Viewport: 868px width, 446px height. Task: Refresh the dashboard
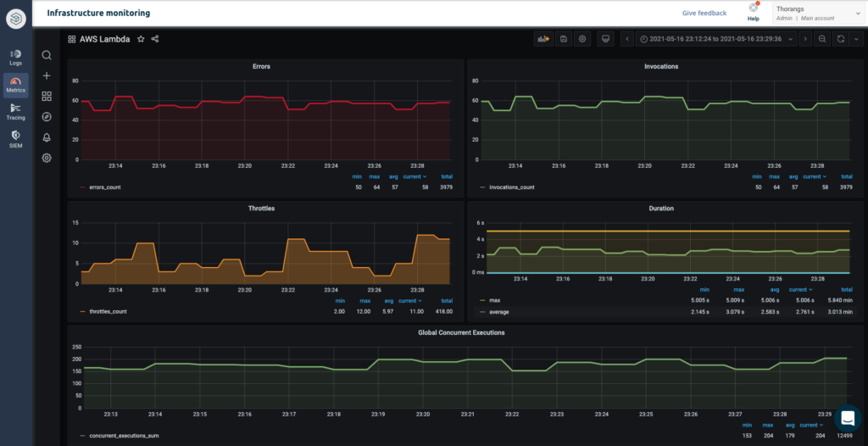coord(841,39)
